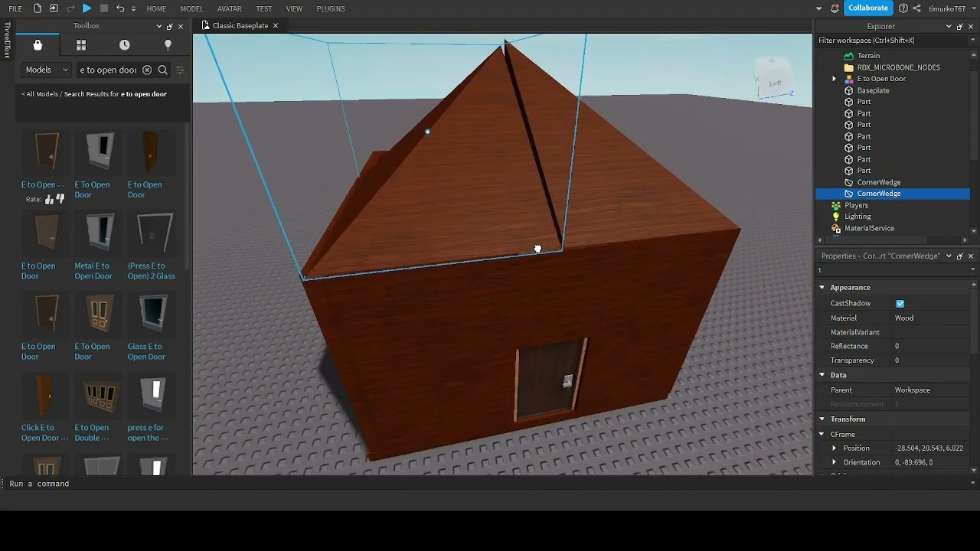Expand the Position property row
The width and height of the screenshot is (980, 551).
(835, 448)
